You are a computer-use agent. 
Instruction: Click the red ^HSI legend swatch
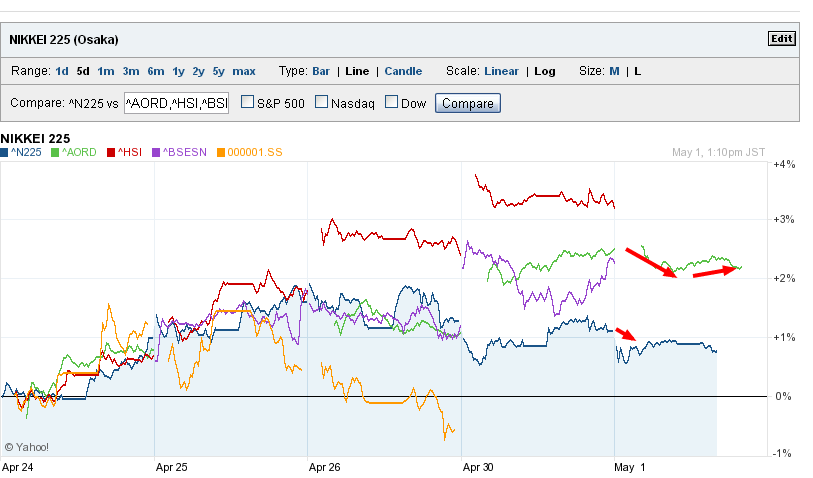[x=112, y=152]
